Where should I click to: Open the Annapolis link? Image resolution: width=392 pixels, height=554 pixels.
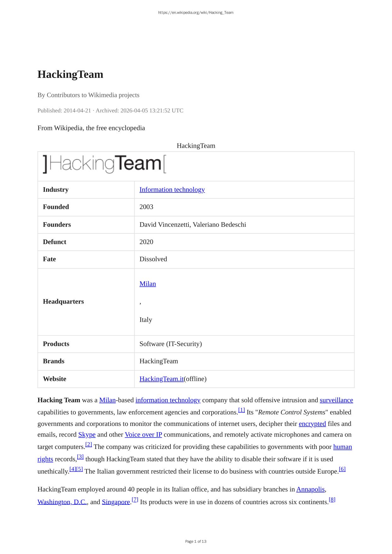(310, 489)
